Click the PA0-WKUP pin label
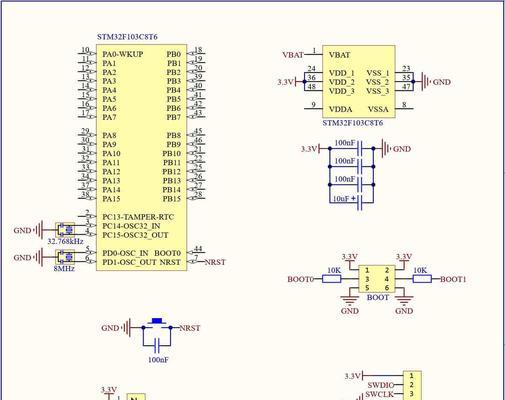 coord(123,54)
